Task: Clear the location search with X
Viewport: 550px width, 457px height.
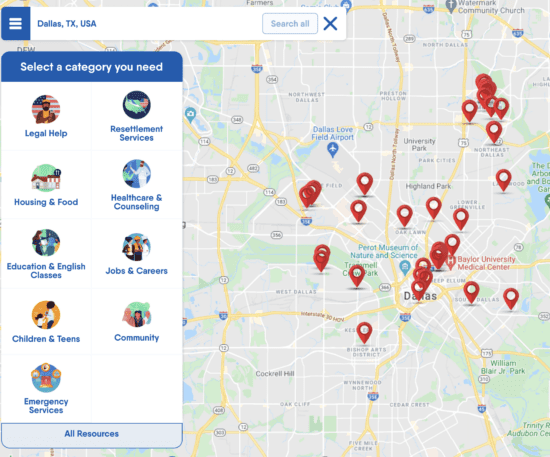Action: pos(330,24)
